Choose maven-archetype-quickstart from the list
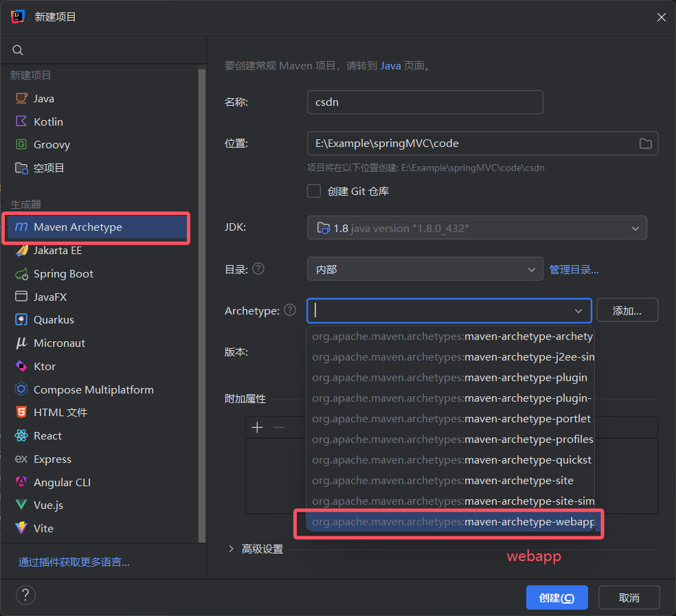This screenshot has width=676, height=616. pyautogui.click(x=450, y=460)
